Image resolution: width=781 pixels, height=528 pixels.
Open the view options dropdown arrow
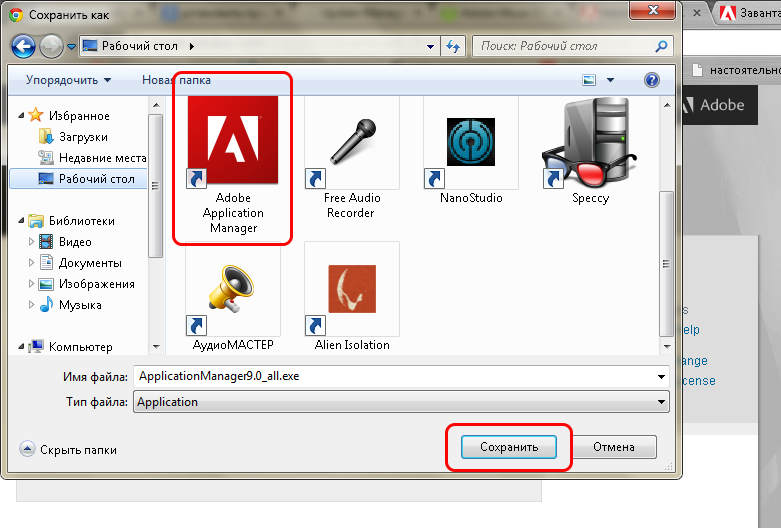tap(610, 80)
